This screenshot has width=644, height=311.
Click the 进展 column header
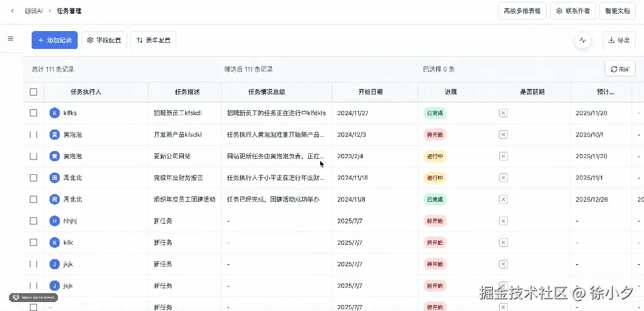450,92
